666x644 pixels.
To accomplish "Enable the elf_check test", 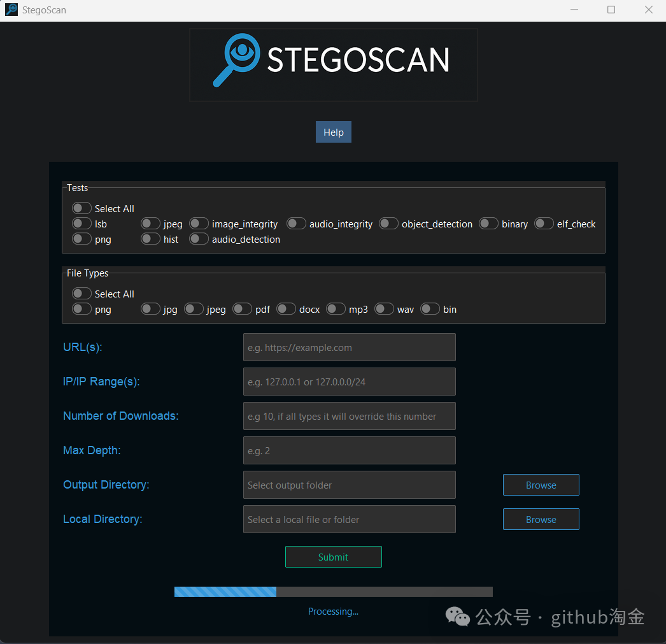I will point(544,223).
